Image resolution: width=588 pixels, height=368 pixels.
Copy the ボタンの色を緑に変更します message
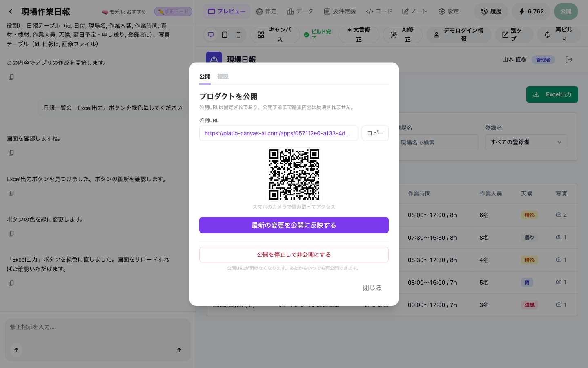pyautogui.click(x=11, y=233)
